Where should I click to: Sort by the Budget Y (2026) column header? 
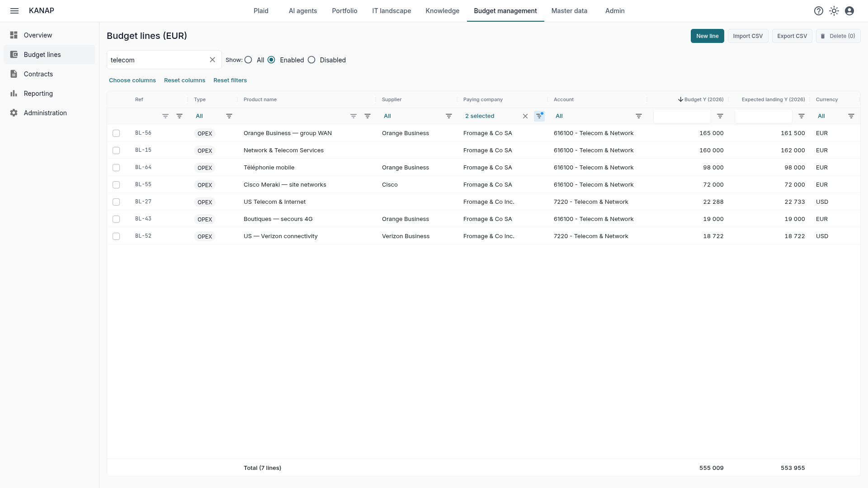tap(701, 99)
